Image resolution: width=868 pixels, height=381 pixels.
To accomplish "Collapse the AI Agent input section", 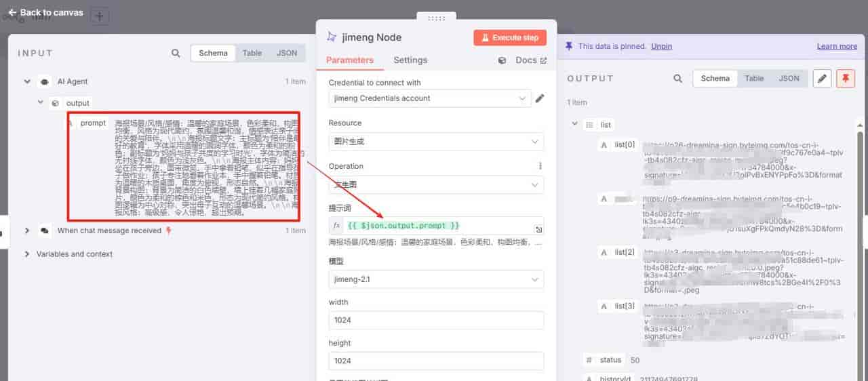I will point(27,81).
